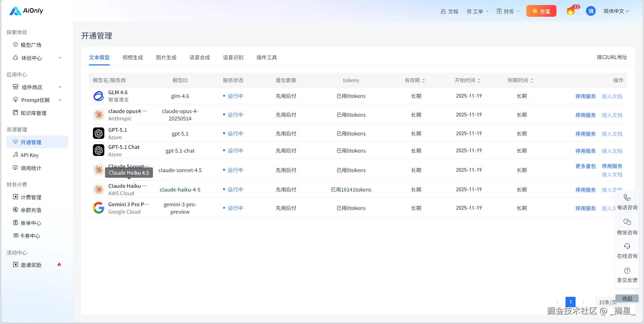
Task: Open the 工单 dropdown in header
Action: (478, 11)
